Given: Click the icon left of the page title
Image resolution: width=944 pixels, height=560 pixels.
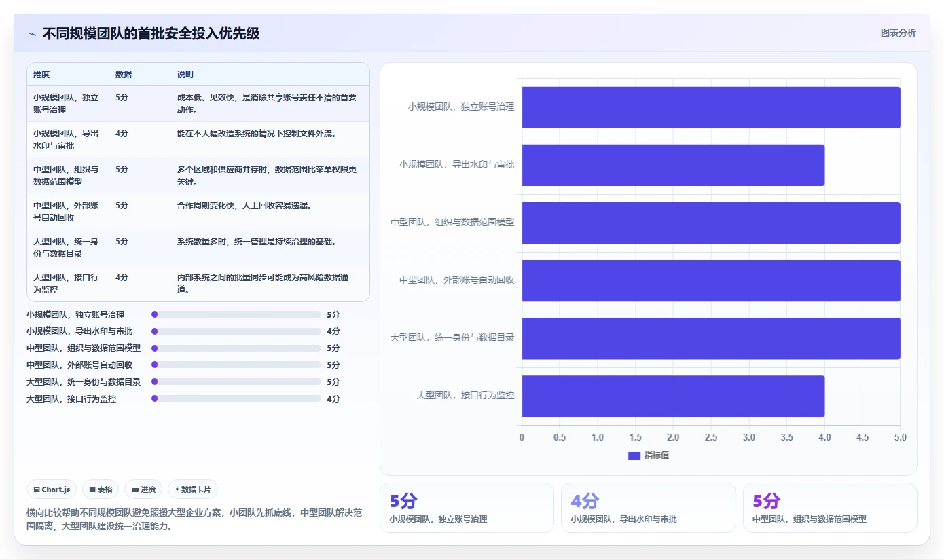Looking at the screenshot, I should point(33,34).
